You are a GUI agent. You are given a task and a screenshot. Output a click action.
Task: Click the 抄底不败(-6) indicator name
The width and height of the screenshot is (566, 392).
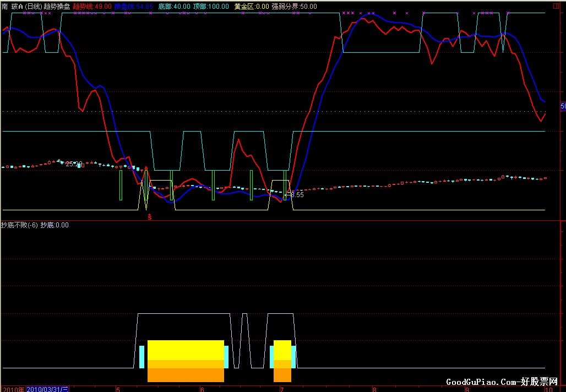[x=19, y=225]
